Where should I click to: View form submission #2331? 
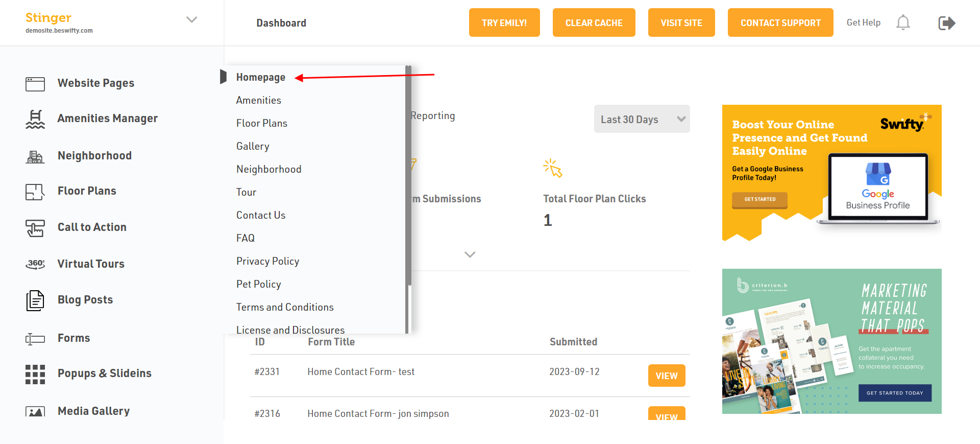click(666, 376)
